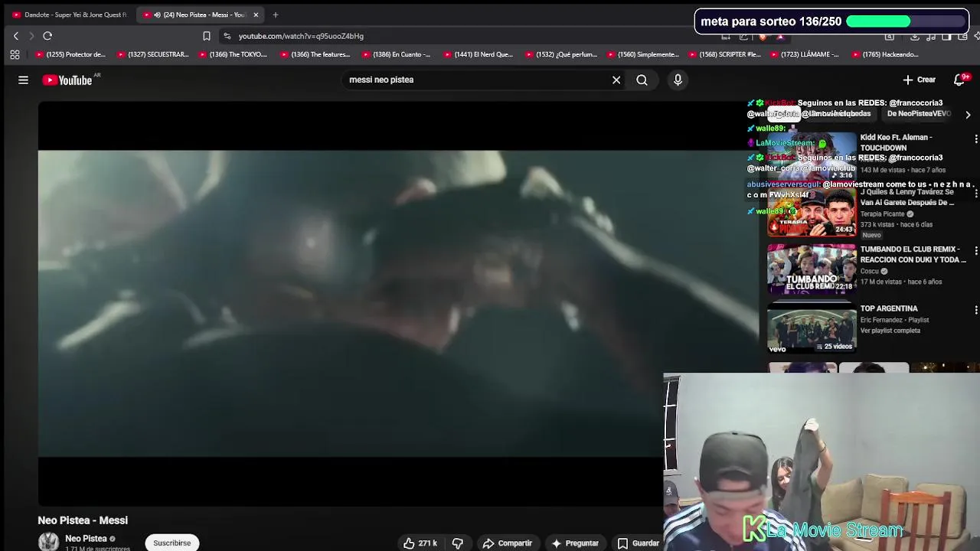Open TOP ARGENTINA playlist thumbnail
The height and width of the screenshot is (551, 980).
(812, 327)
